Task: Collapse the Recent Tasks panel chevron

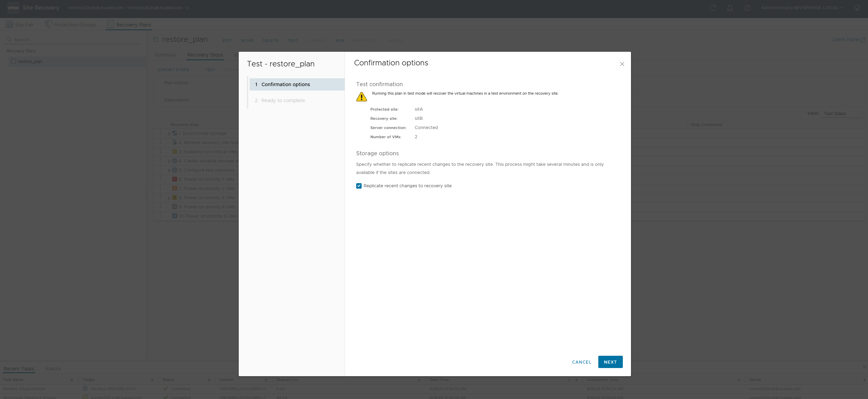Action: pos(864,367)
